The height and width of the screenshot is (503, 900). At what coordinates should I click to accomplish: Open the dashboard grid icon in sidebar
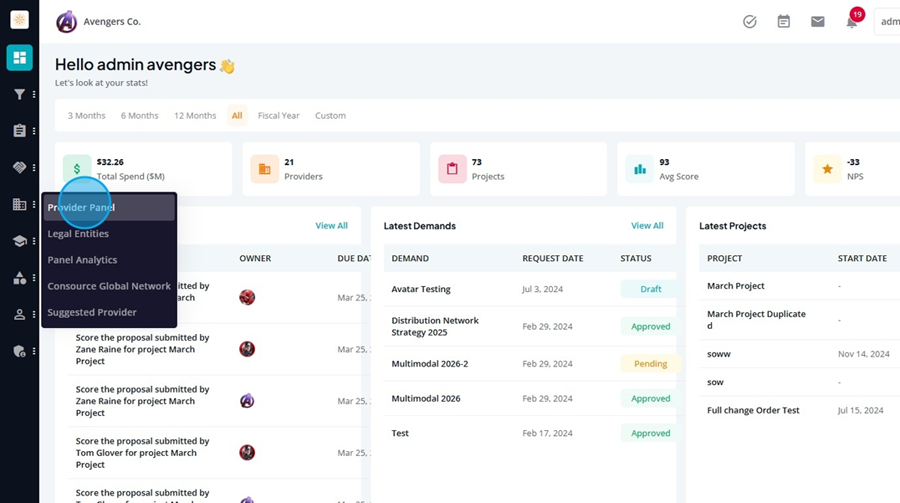point(20,57)
